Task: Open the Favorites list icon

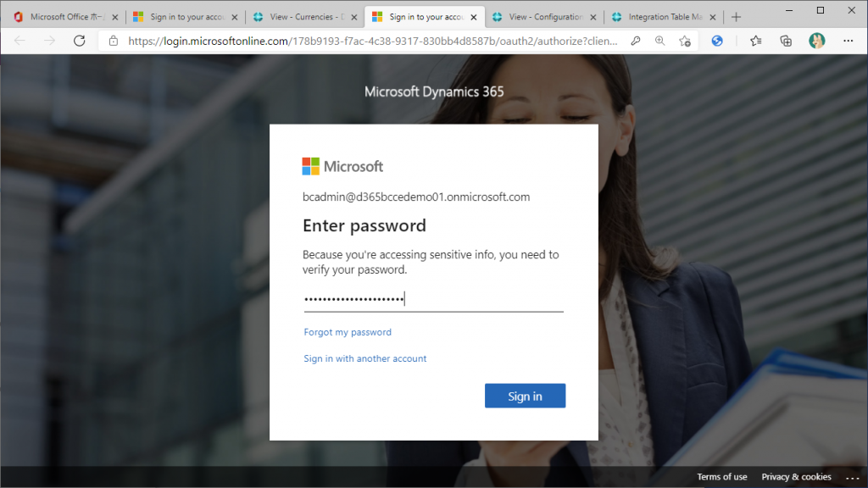Action: (756, 41)
